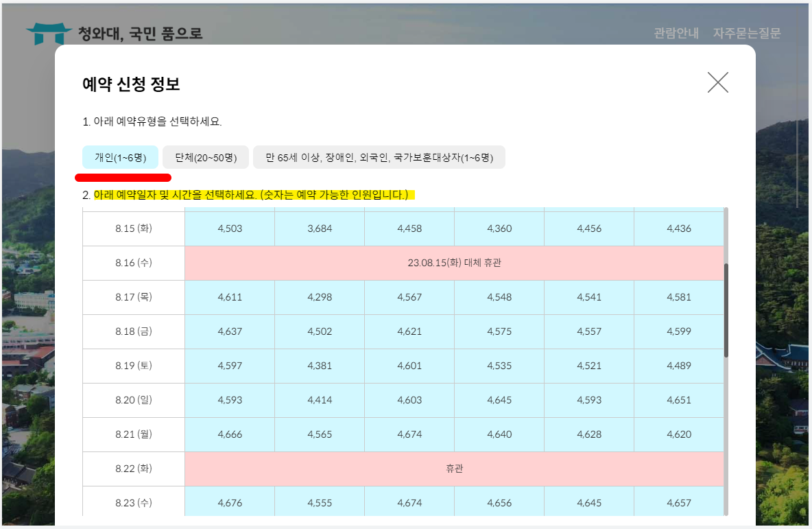The width and height of the screenshot is (812, 529).
Task: Choose the last slot on 8.18 showing 4,599
Action: [x=679, y=331]
